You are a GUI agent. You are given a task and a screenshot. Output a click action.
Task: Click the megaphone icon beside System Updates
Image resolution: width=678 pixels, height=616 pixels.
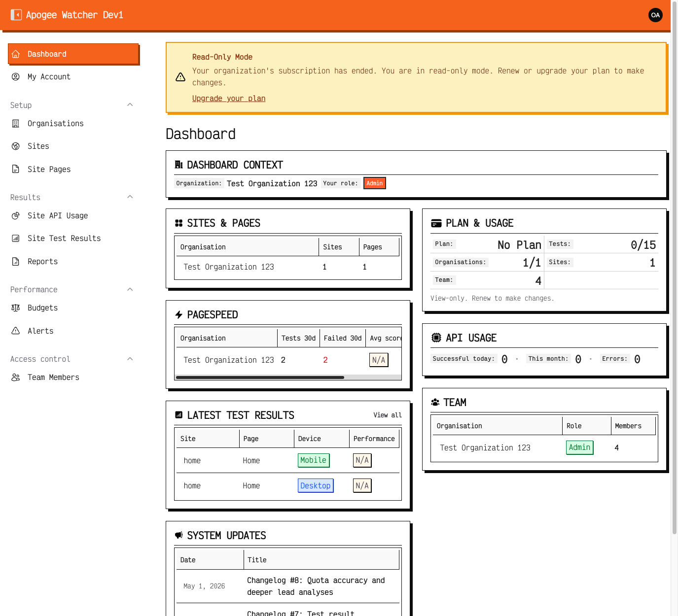[x=179, y=535]
